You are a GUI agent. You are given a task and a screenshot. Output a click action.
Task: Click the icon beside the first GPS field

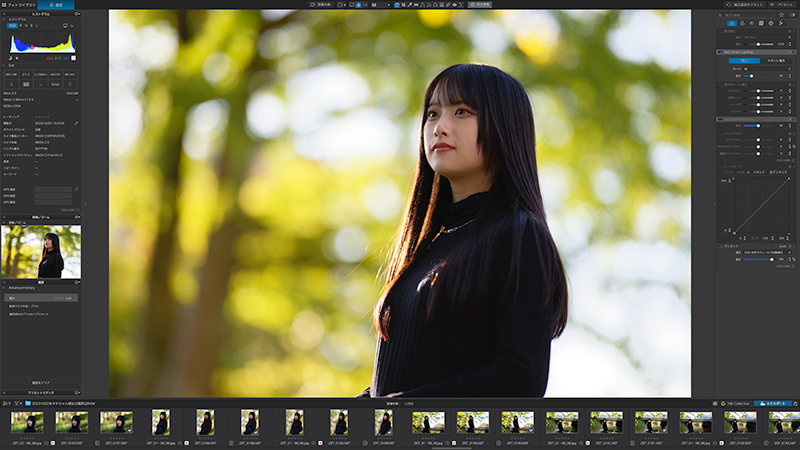(76, 189)
